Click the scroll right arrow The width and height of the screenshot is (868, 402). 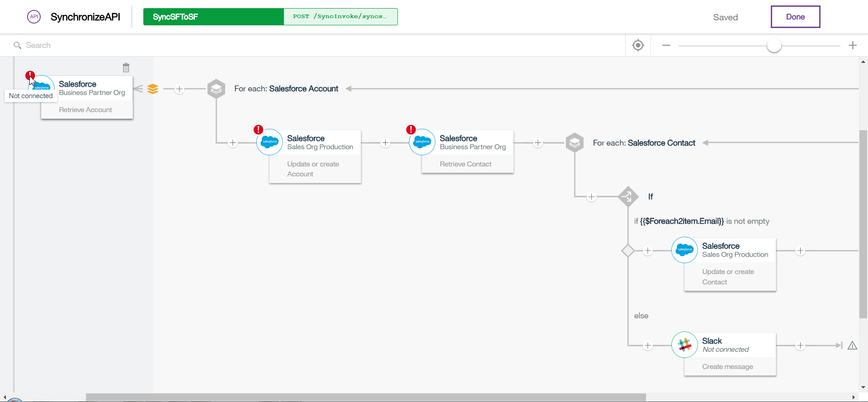[854, 397]
